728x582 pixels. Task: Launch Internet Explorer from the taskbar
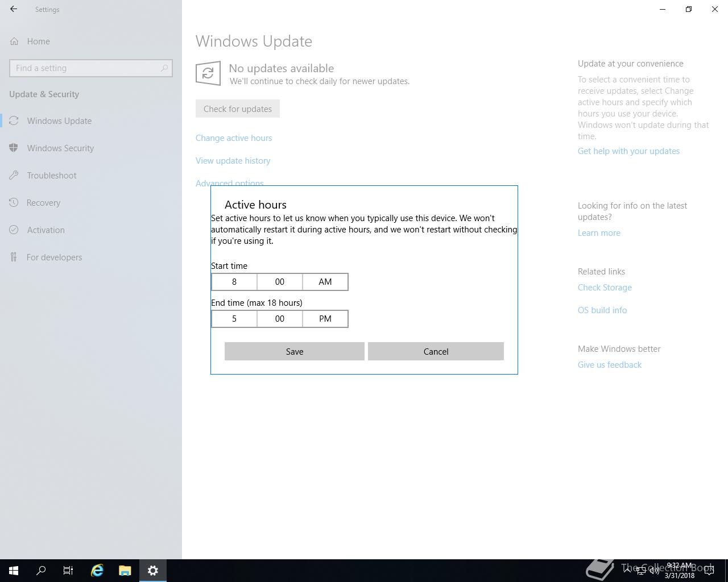pyautogui.click(x=97, y=571)
